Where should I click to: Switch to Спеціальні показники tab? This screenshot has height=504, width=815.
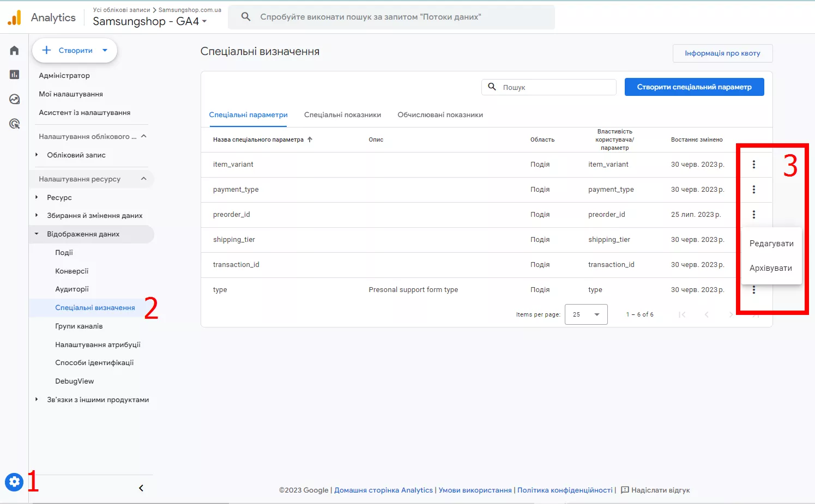click(342, 115)
